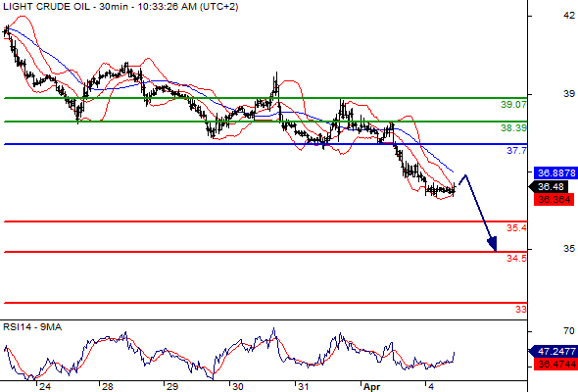
Task: Click the 47.2477 RSI value tag
Action: pos(554,352)
